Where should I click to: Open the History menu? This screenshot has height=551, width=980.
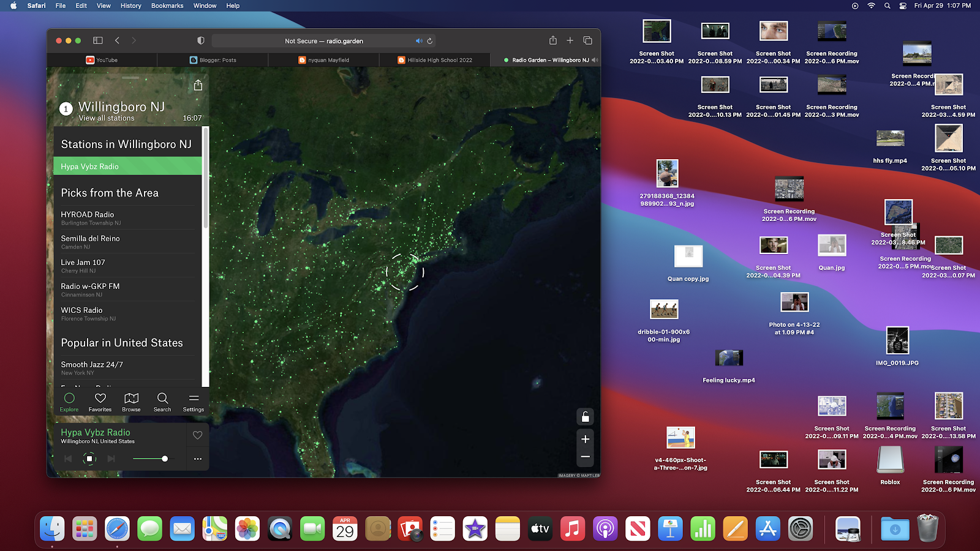tap(130, 6)
